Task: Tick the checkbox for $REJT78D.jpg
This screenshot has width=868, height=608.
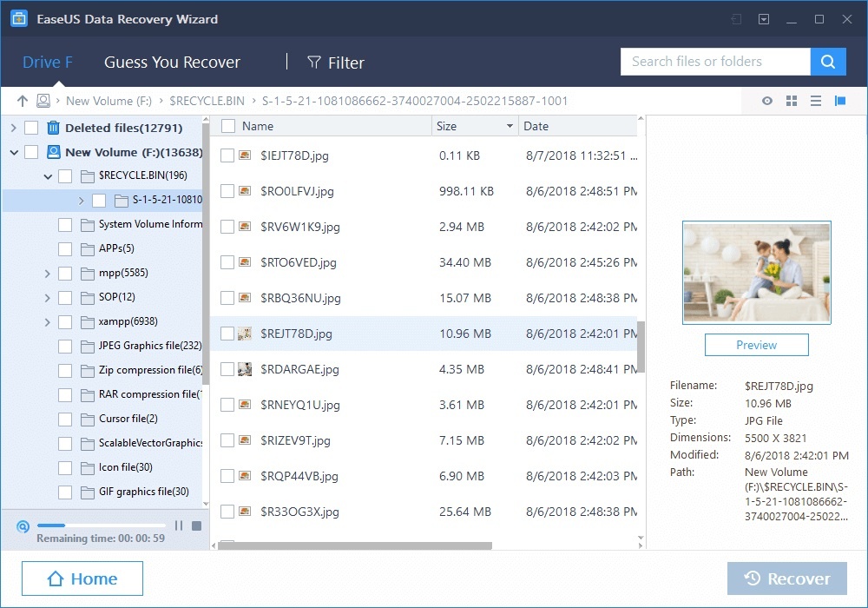Action: pos(227,334)
